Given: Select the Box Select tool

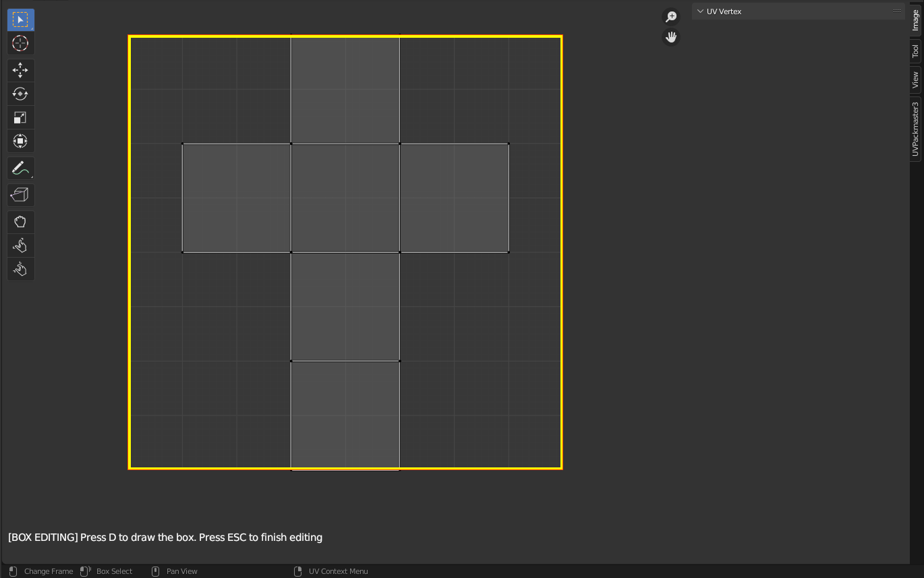Looking at the screenshot, I should pyautogui.click(x=20, y=20).
